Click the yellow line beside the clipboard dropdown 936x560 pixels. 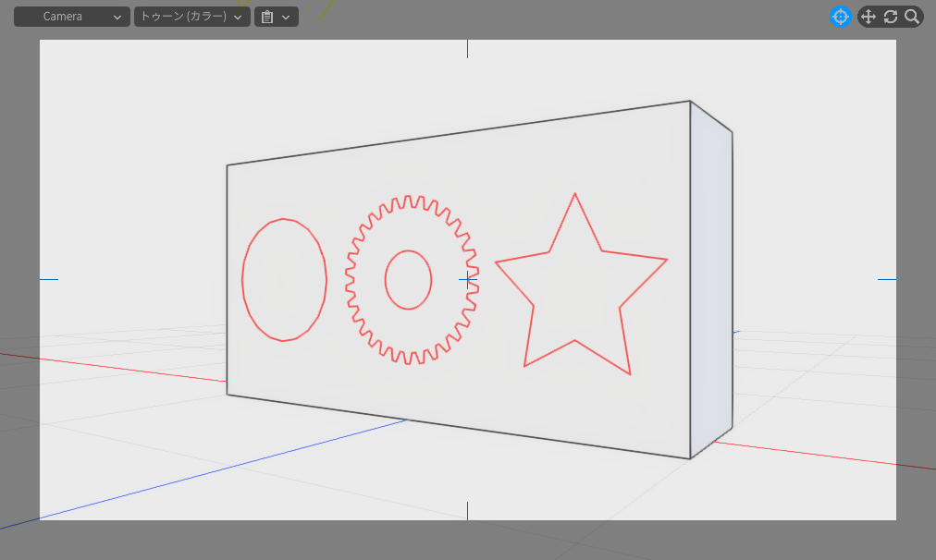[x=325, y=11]
